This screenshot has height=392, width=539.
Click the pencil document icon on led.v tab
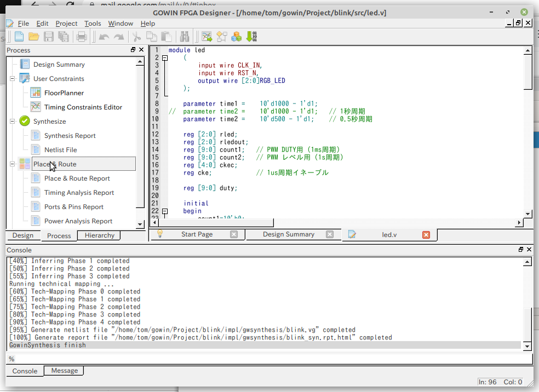[x=352, y=234]
